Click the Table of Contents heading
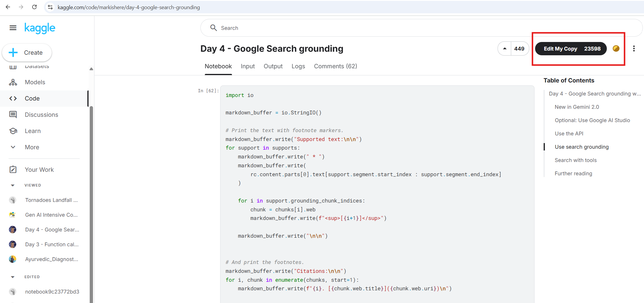Viewport: 644px width, 303px height. pyautogui.click(x=569, y=80)
